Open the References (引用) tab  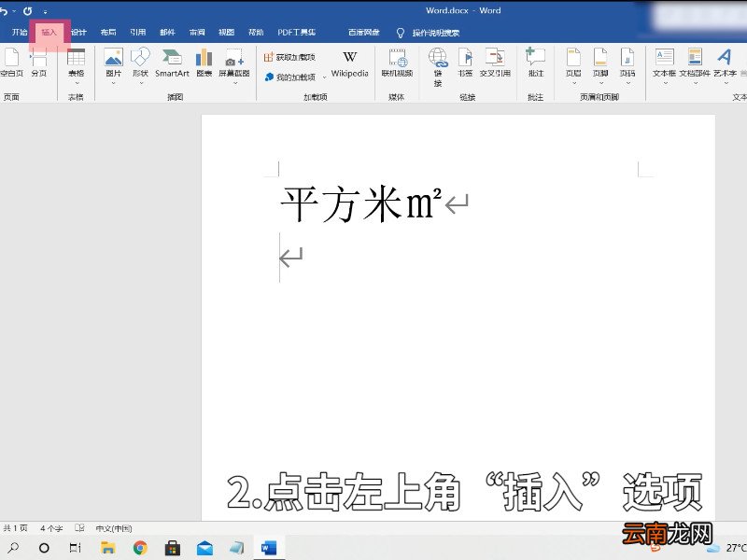(x=137, y=33)
